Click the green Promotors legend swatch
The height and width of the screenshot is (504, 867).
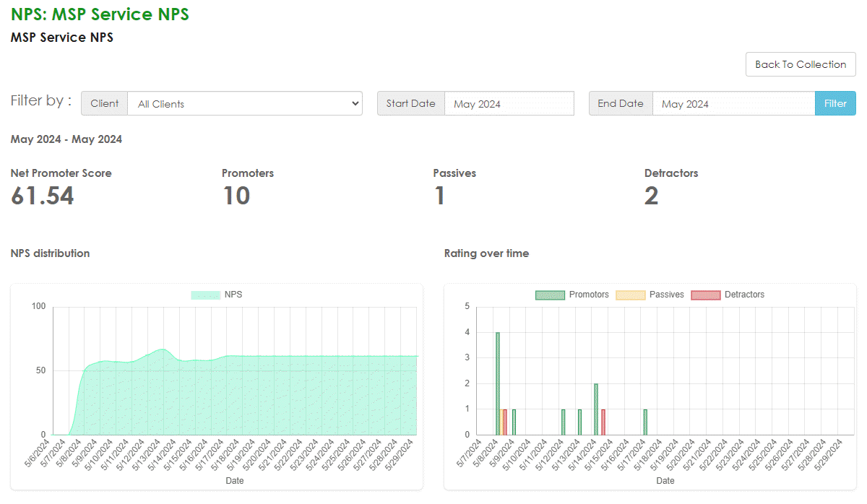551,295
